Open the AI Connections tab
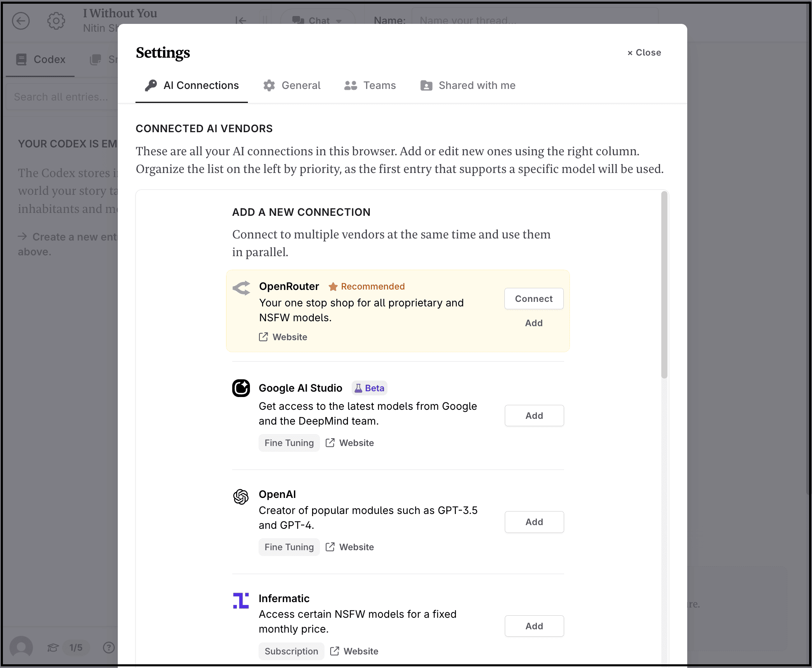This screenshot has height=668, width=812. pos(192,85)
